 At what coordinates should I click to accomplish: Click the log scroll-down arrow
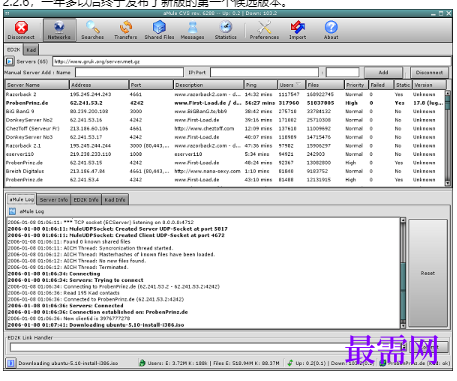[x=403, y=326]
